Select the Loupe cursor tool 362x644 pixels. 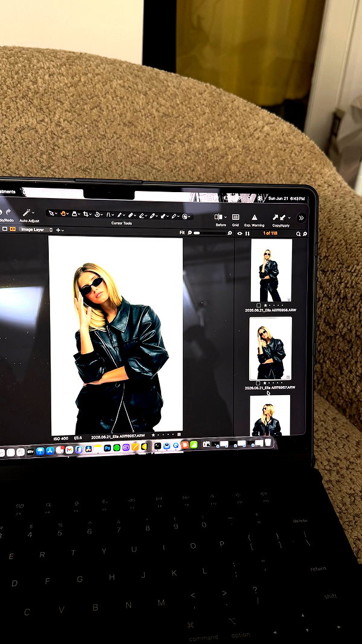[75, 214]
